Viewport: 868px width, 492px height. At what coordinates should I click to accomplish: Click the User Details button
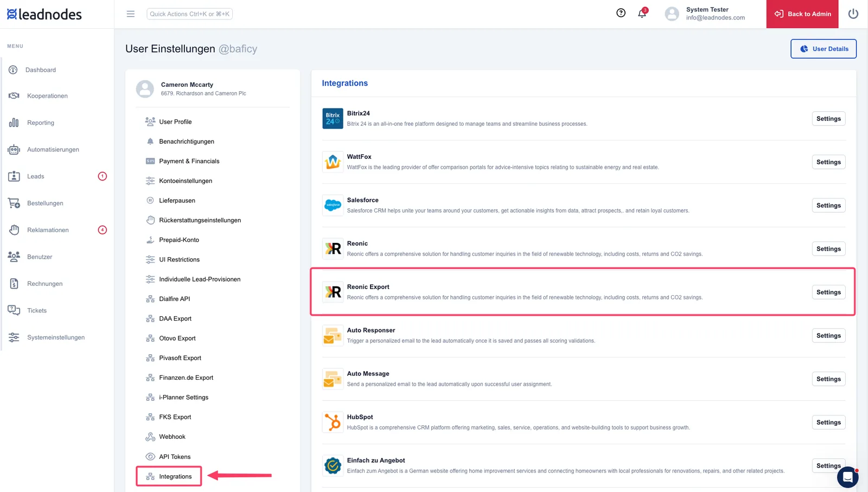click(824, 49)
